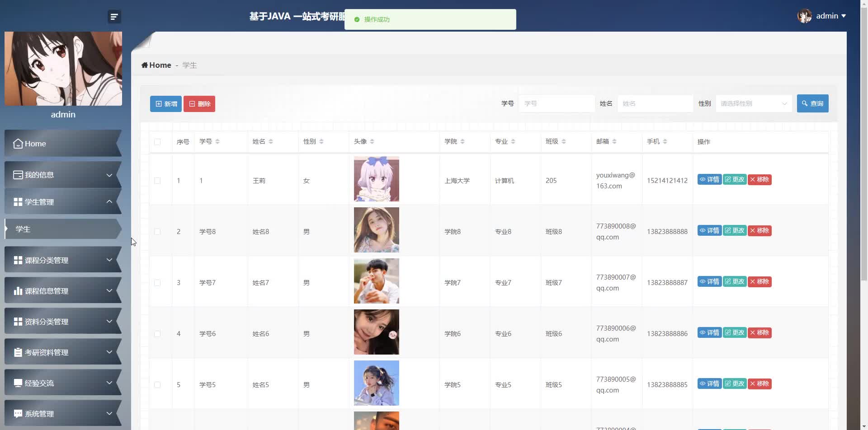
Task: Click the 查询 search button
Action: (x=812, y=103)
